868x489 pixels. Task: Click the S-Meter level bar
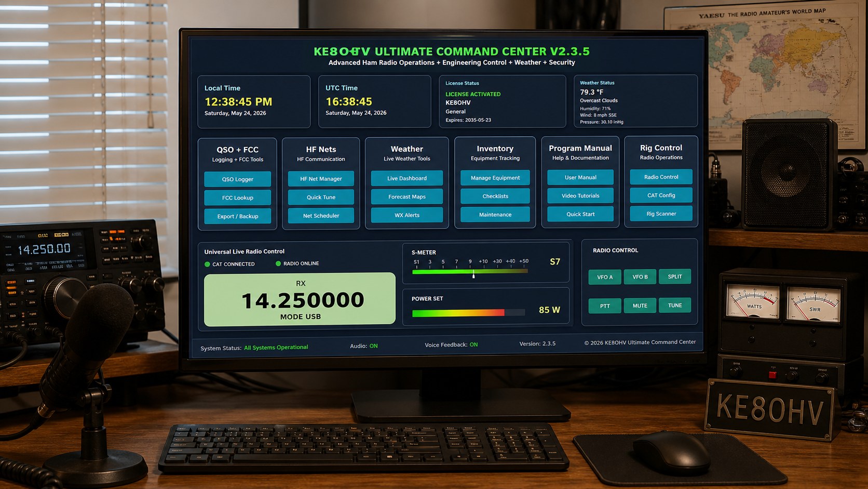[470, 271]
